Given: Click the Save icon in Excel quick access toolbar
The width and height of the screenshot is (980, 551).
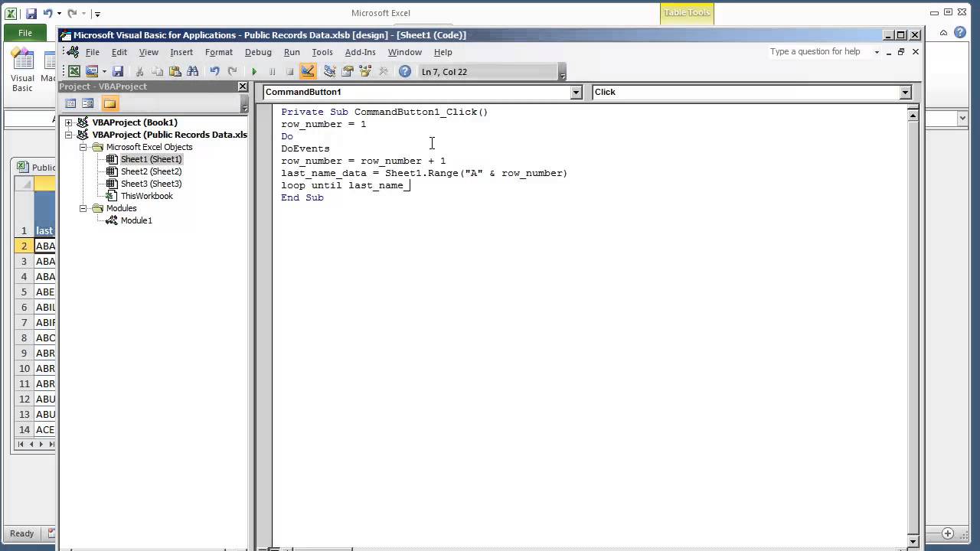Looking at the screenshot, I should (x=31, y=13).
